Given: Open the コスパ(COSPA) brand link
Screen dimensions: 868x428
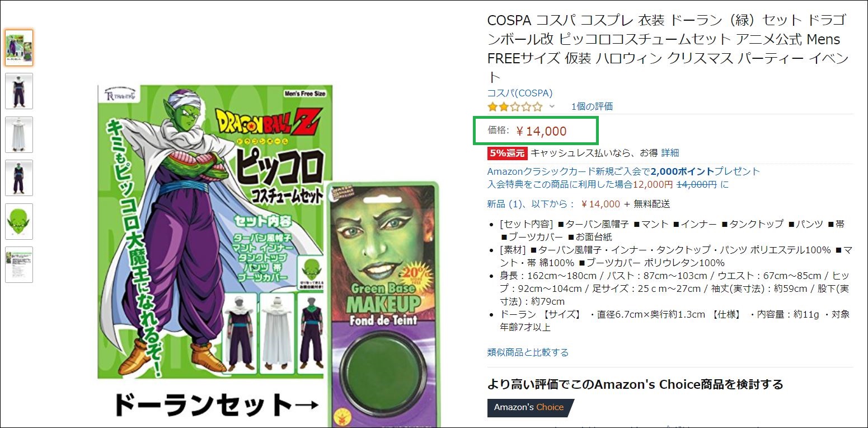Looking at the screenshot, I should point(520,93).
